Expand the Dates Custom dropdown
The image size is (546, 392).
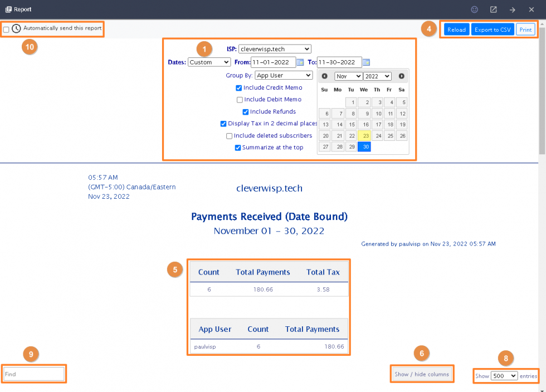pos(209,62)
